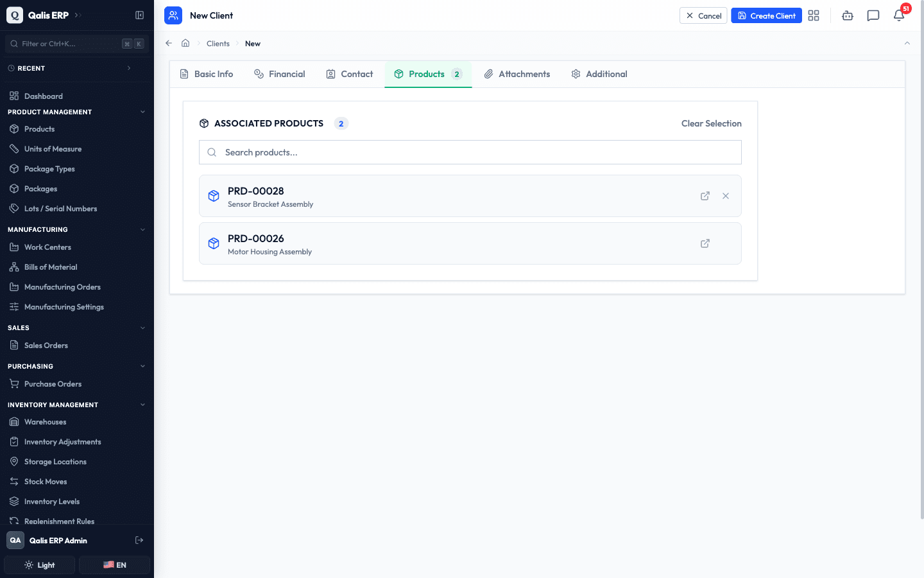Open the chat messages icon
The height and width of the screenshot is (578, 924).
[x=873, y=15]
